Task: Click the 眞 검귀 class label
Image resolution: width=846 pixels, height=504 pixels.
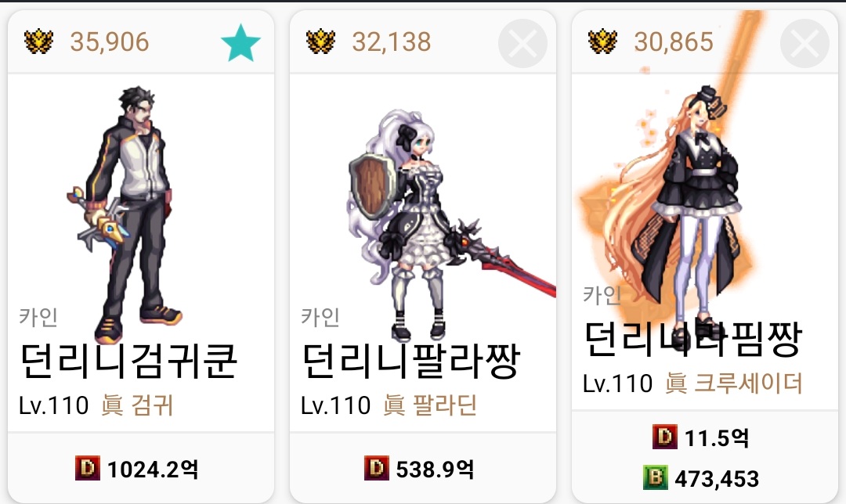Action: tap(137, 405)
